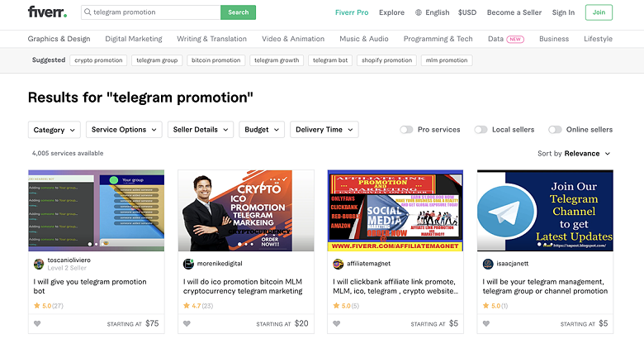Image resolution: width=644 pixels, height=339 pixels.
Task: Select bitcoin promotion suggestion
Action: [216, 60]
